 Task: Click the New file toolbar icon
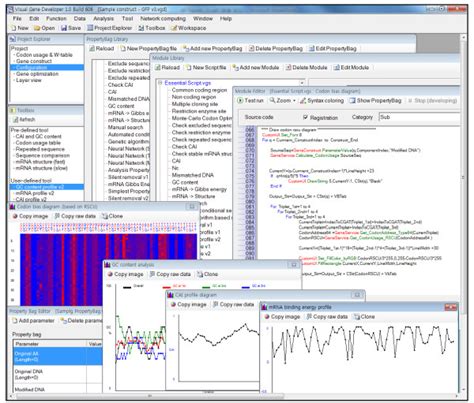pos(20,28)
